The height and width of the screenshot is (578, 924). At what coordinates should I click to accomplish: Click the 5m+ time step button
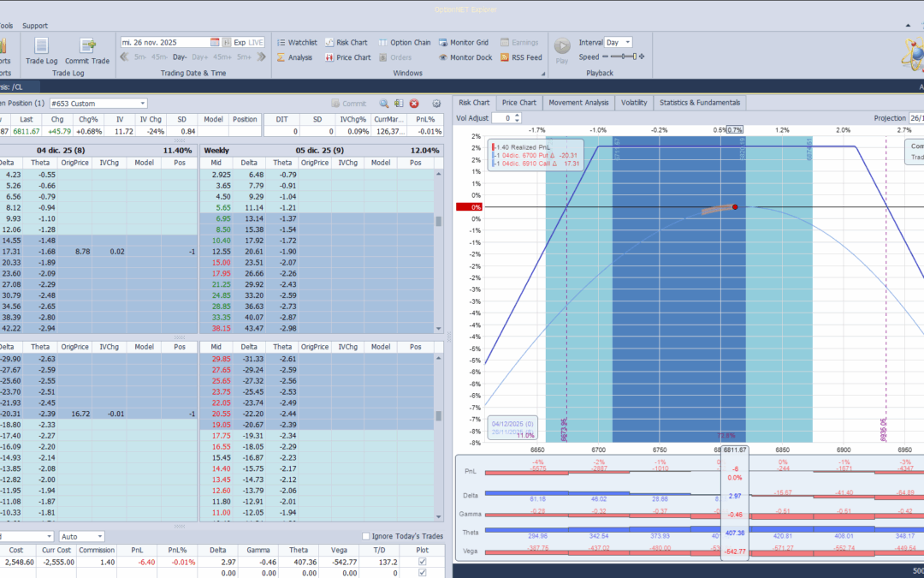pyautogui.click(x=245, y=57)
